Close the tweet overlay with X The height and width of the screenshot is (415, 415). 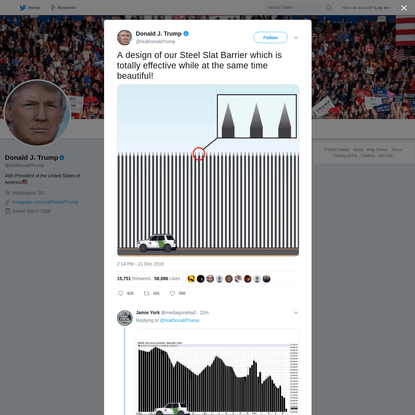click(x=404, y=8)
